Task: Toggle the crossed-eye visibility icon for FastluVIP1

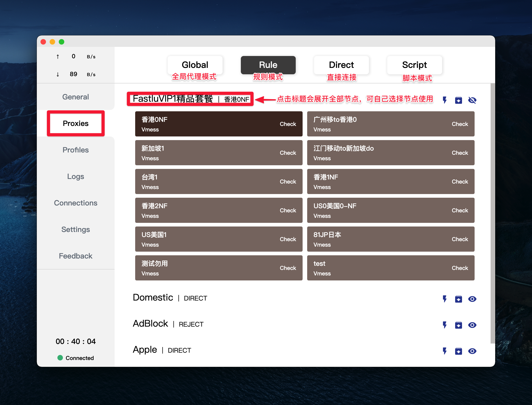Action: [472, 100]
